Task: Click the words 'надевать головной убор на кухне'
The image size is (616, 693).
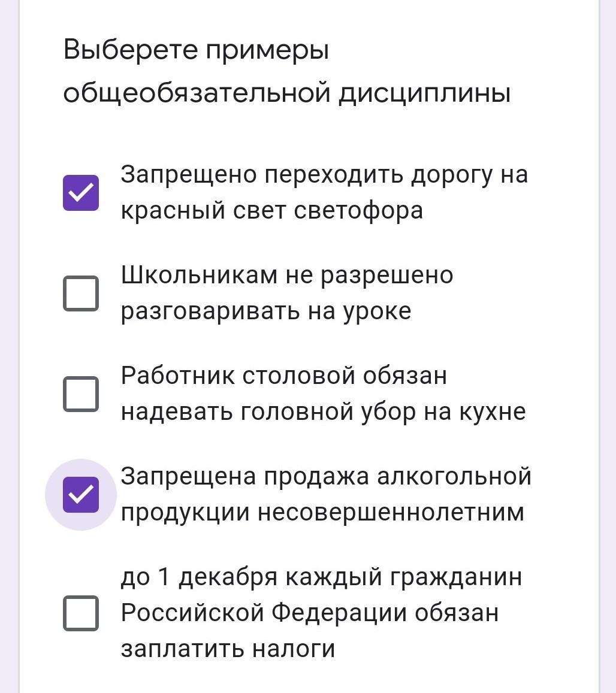Action: click(x=323, y=412)
